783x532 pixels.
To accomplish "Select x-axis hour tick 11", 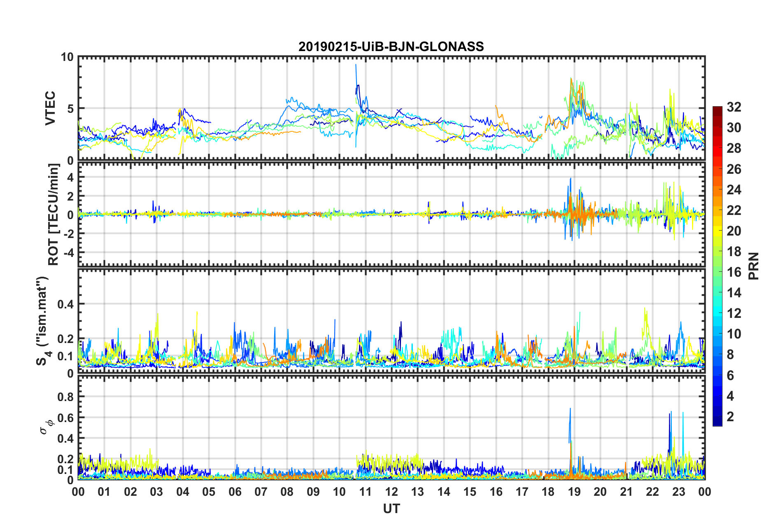I will click(366, 492).
